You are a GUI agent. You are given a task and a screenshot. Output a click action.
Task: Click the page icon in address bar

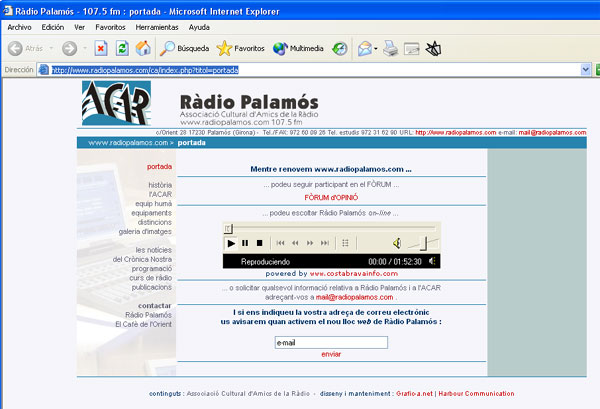tap(44, 70)
